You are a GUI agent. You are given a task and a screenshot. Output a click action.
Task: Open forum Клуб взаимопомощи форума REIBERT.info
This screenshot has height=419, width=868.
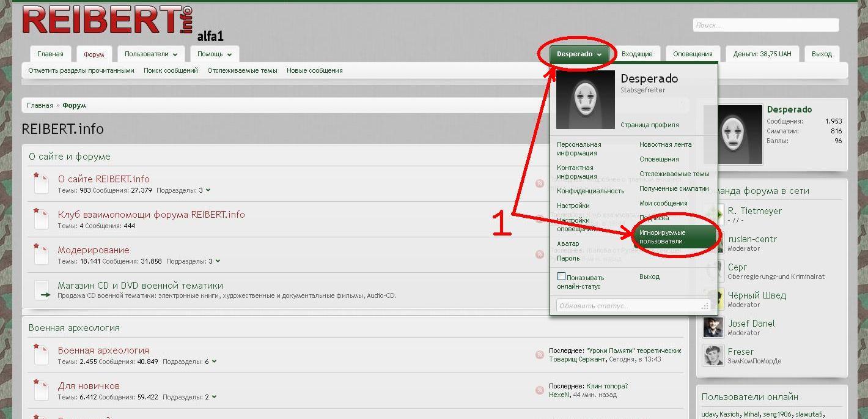tap(151, 215)
